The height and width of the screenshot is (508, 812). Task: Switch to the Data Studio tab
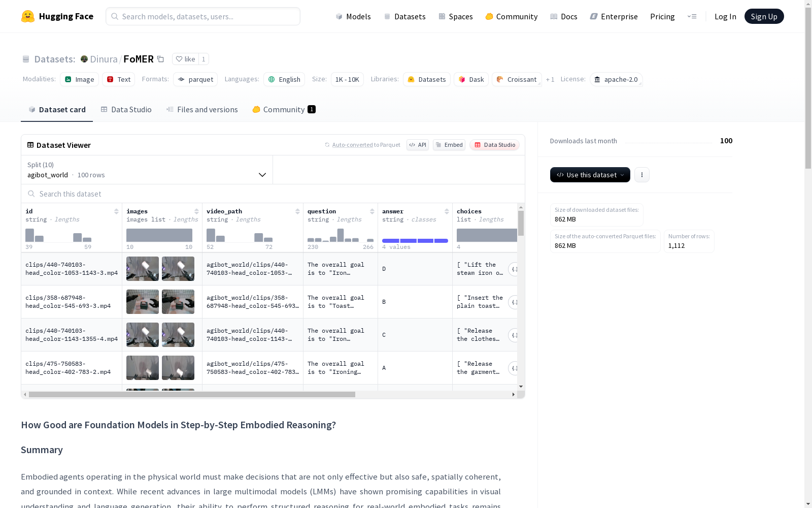point(126,110)
